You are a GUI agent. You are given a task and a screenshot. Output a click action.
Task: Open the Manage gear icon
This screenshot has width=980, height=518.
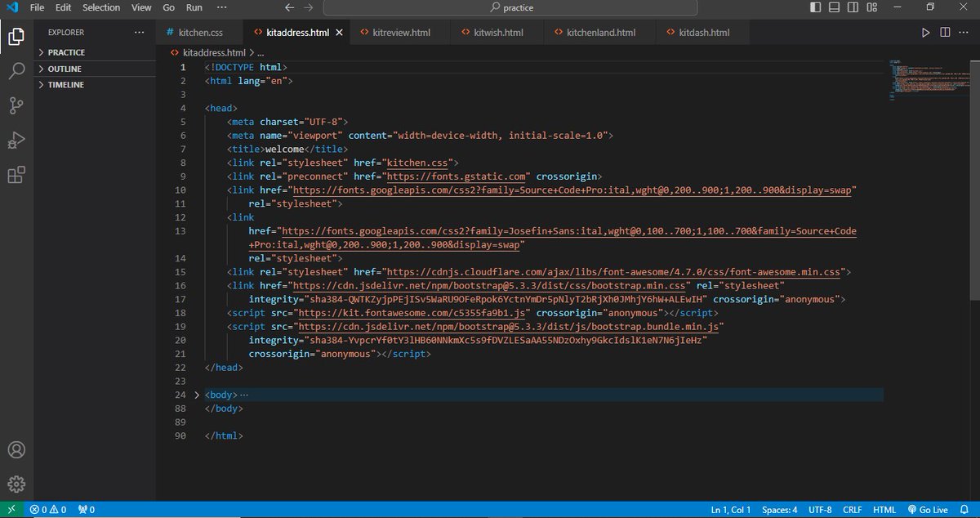[16, 484]
